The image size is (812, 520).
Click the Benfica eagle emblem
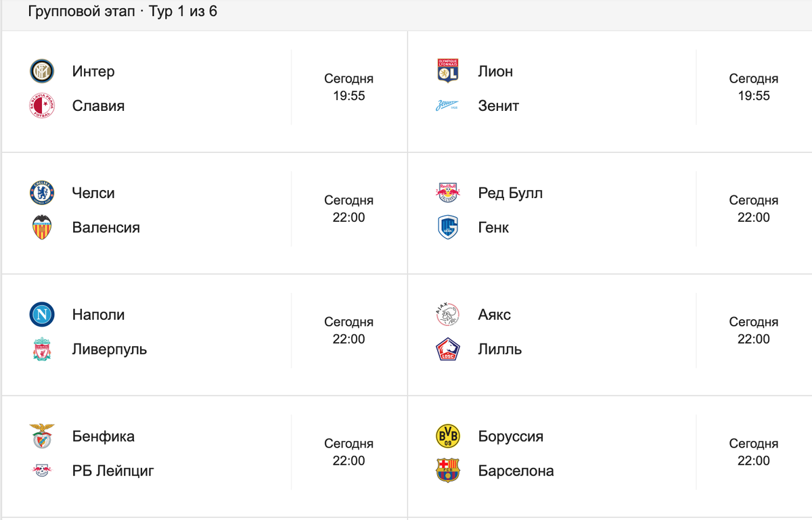point(42,436)
